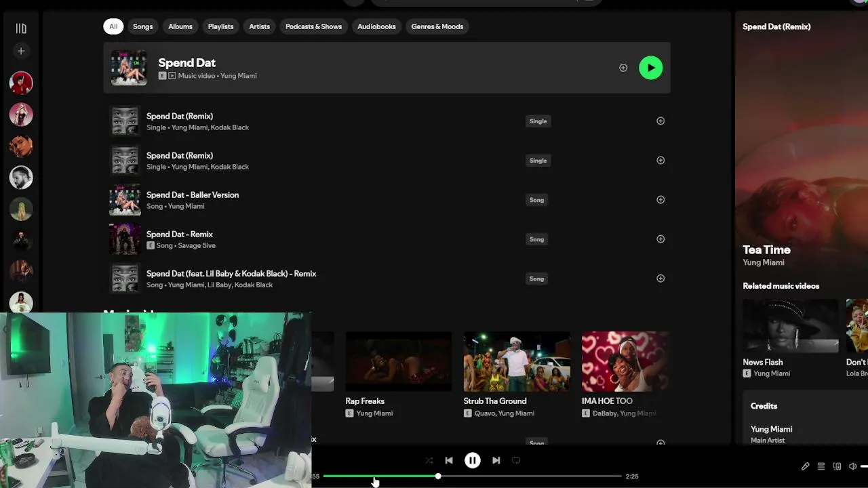
Task: Click the Strub Tha Ground title
Action: (x=495, y=401)
